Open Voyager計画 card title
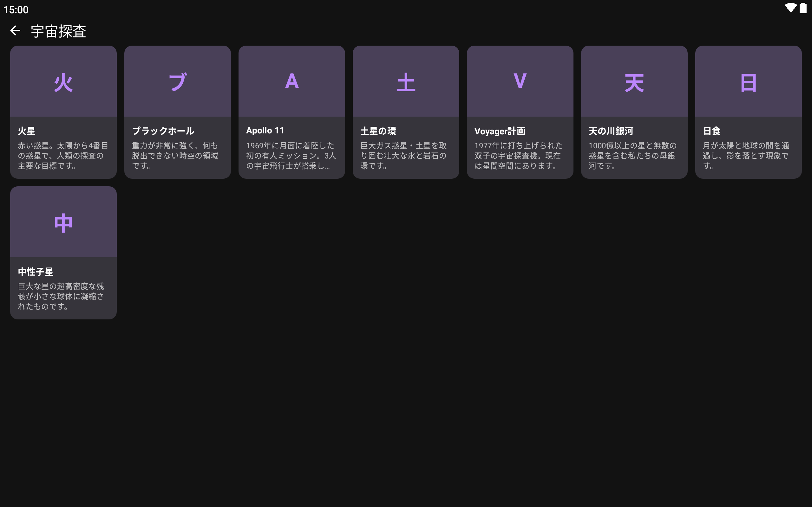The image size is (812, 507). pyautogui.click(x=500, y=131)
